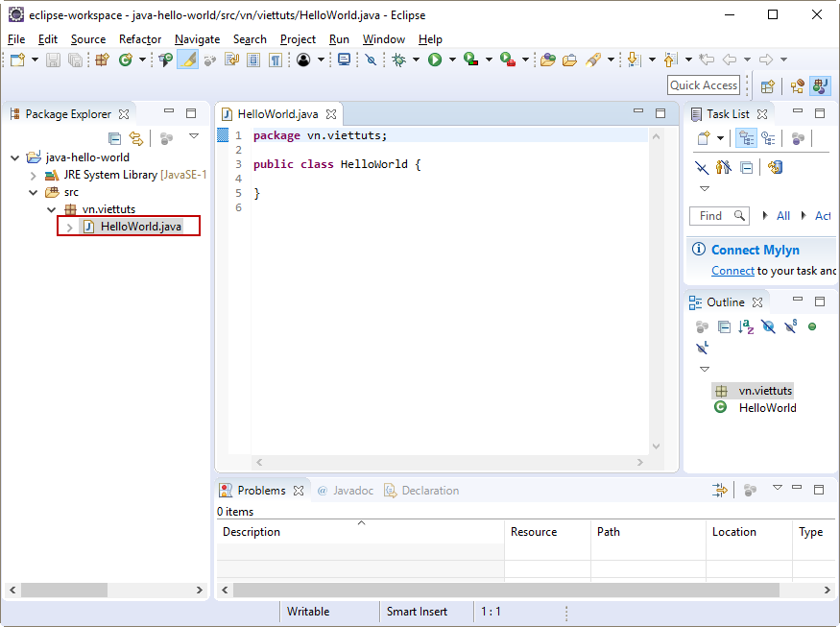Run program with green play icon
The width and height of the screenshot is (840, 627).
coord(435,60)
